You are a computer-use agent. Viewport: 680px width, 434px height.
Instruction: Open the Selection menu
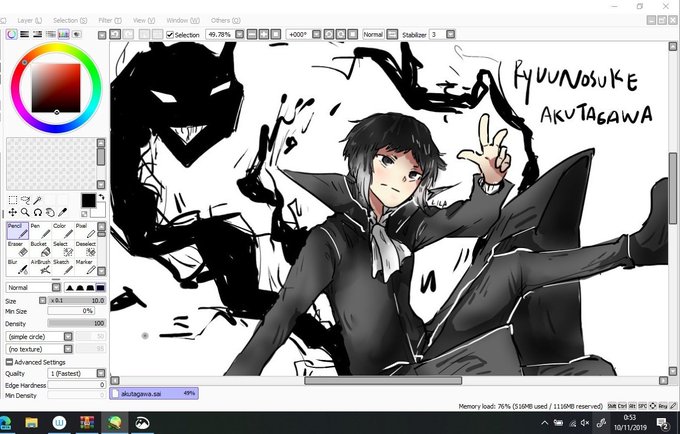70,20
